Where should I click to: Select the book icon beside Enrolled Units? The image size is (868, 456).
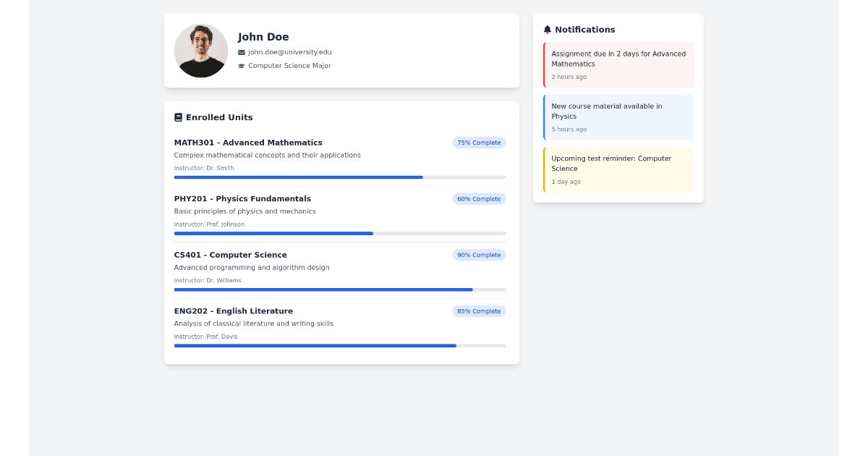(177, 117)
